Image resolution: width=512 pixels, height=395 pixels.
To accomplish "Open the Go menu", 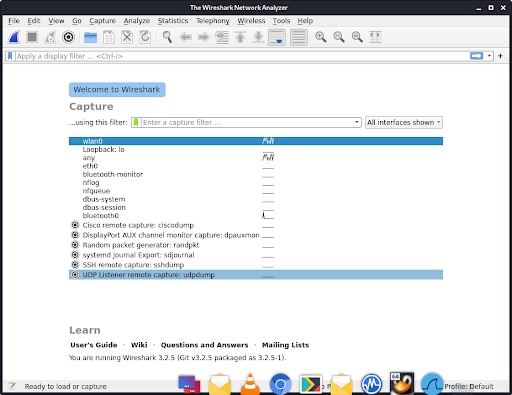I will coord(77,21).
